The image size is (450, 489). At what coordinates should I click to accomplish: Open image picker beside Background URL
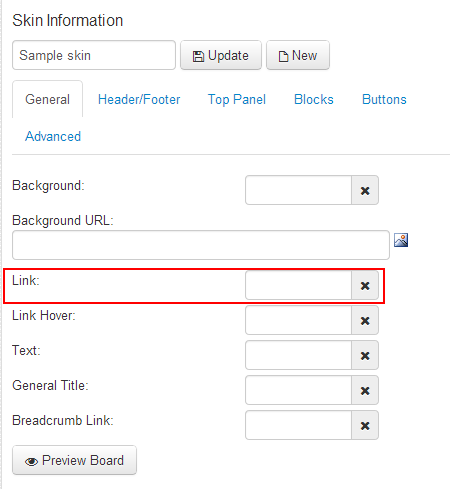401,240
